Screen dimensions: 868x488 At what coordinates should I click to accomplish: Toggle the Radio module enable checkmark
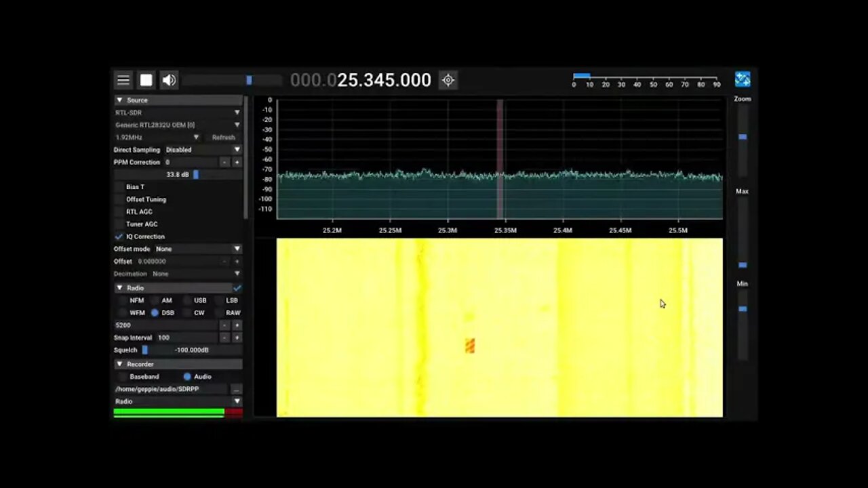click(x=237, y=288)
